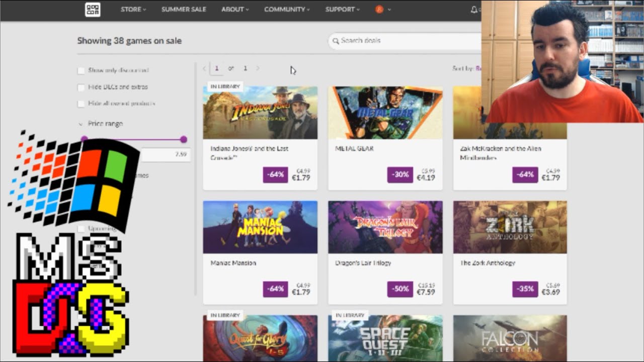The width and height of the screenshot is (644, 362).
Task: Click the maximum price field showing 7.59
Action: [x=165, y=155]
